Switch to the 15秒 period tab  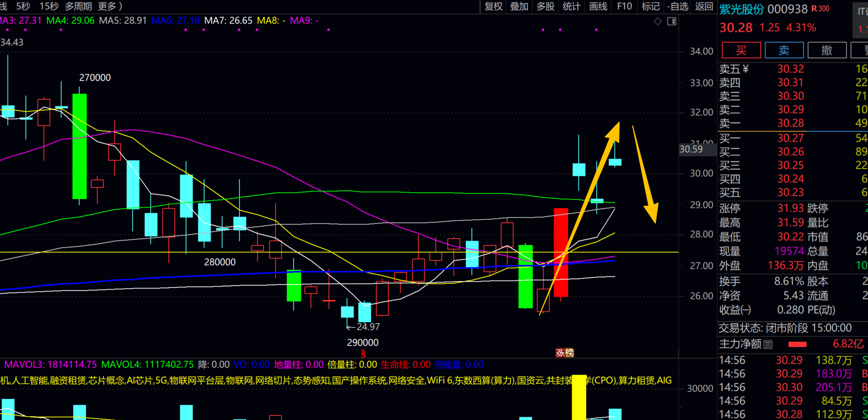coord(49,7)
